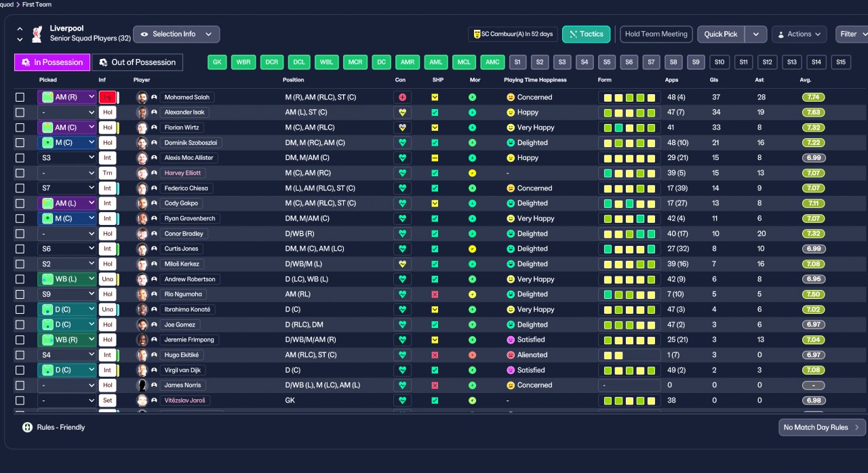Click the green GK position slot
This screenshot has width=868, height=473.
click(x=217, y=62)
